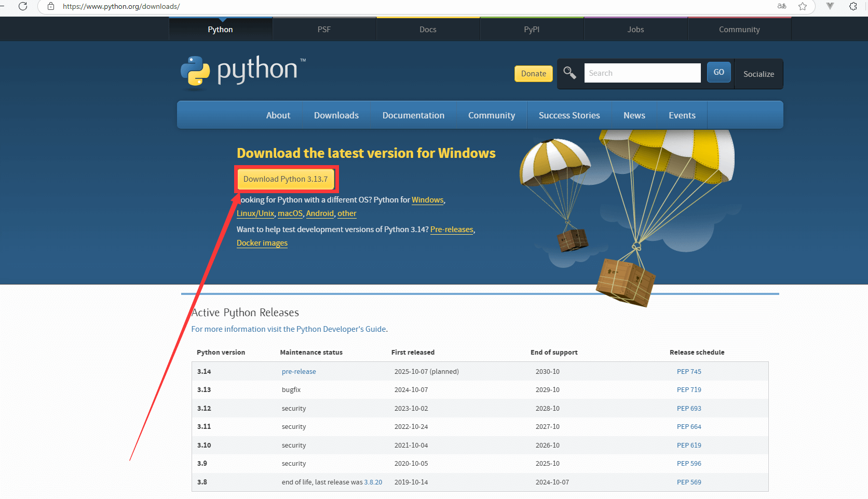Click the Python logo

pos(195,72)
